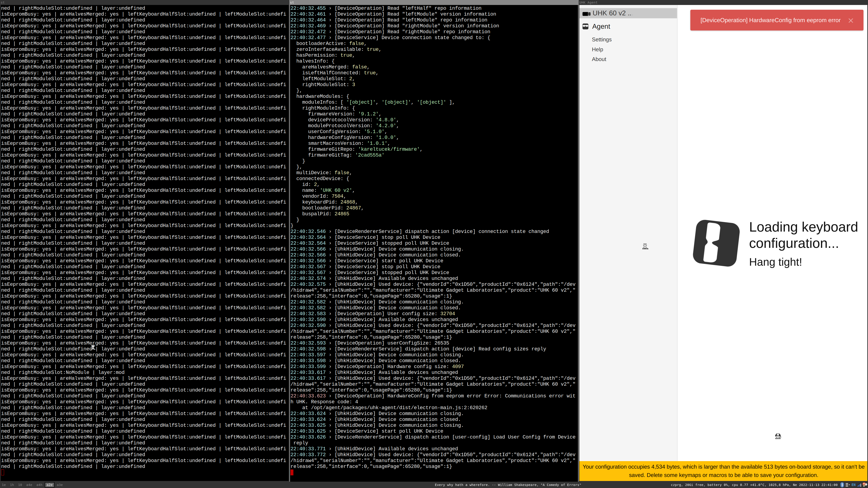The image size is (868, 488).
Task: Click the Agent half-keyboard logo in sidebar
Action: click(x=586, y=26)
